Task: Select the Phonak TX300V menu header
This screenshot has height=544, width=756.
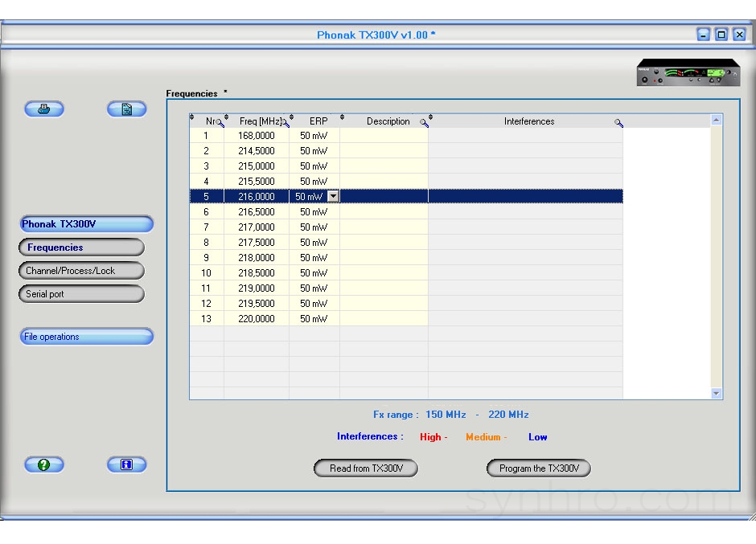Action: point(86,224)
